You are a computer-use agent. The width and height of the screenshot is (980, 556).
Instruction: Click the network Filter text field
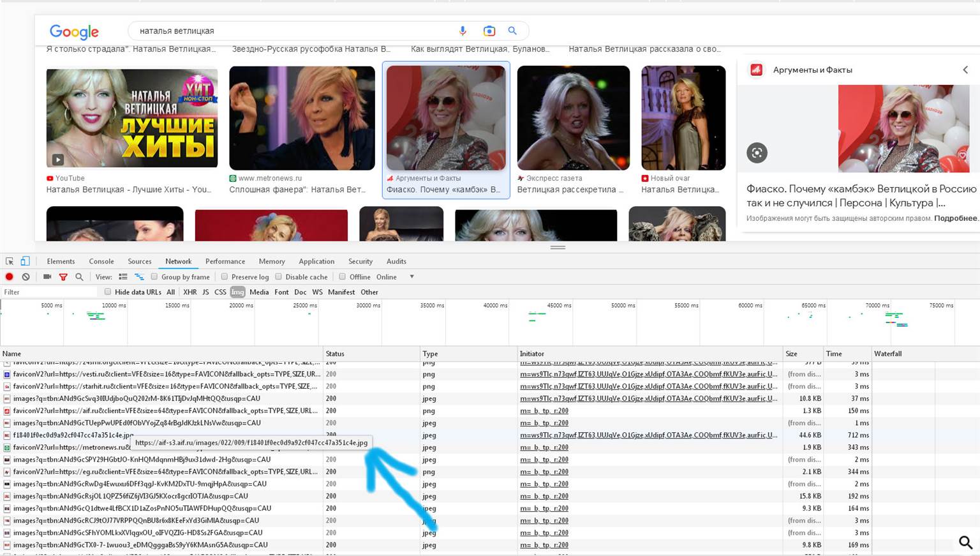tap(48, 292)
